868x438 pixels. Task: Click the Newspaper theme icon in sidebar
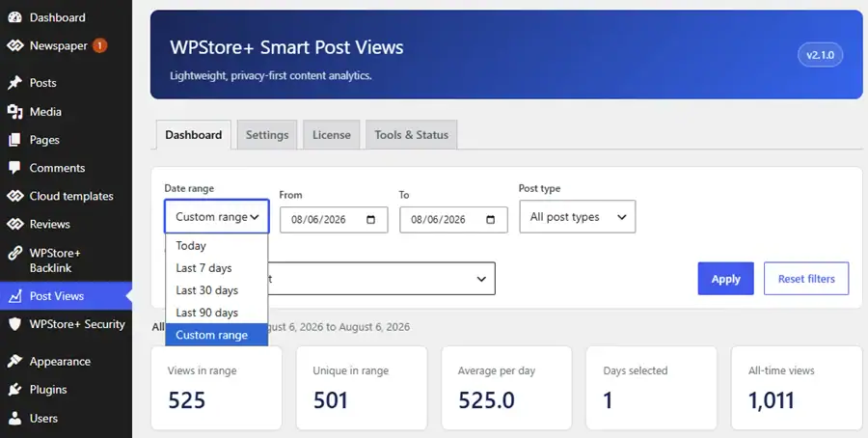pos(14,45)
